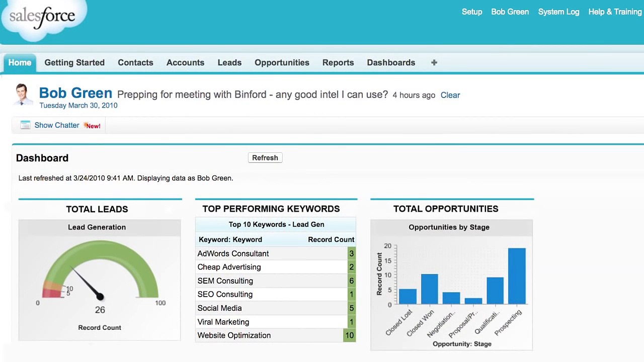The width and height of the screenshot is (644, 362).
Task: Select the SEO Consulting row
Action: (276, 294)
